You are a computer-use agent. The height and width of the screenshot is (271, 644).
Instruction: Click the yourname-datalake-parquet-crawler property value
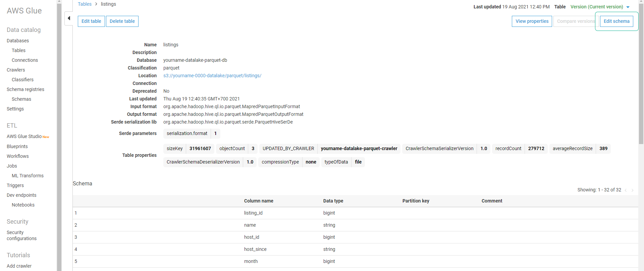click(359, 148)
